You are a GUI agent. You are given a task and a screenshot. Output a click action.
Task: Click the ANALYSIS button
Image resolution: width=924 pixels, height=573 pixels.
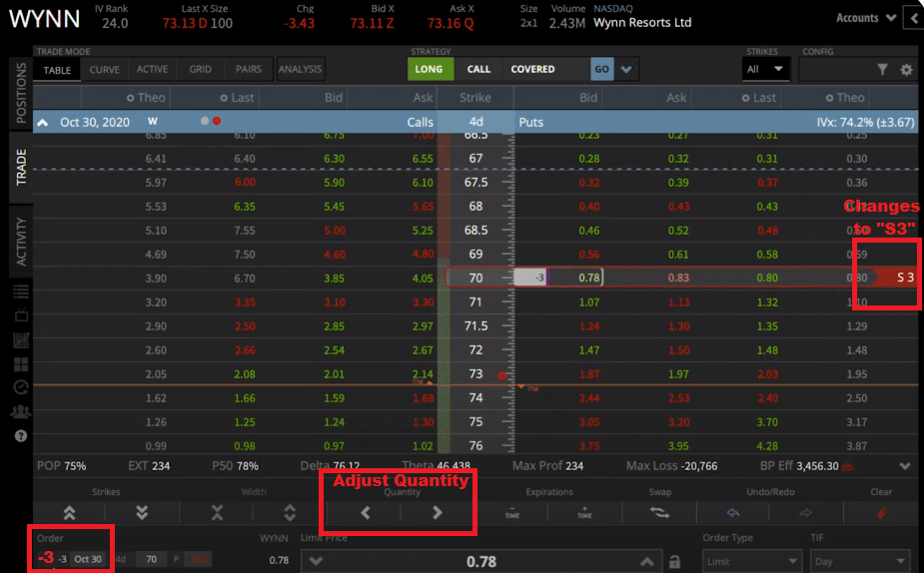pos(300,70)
